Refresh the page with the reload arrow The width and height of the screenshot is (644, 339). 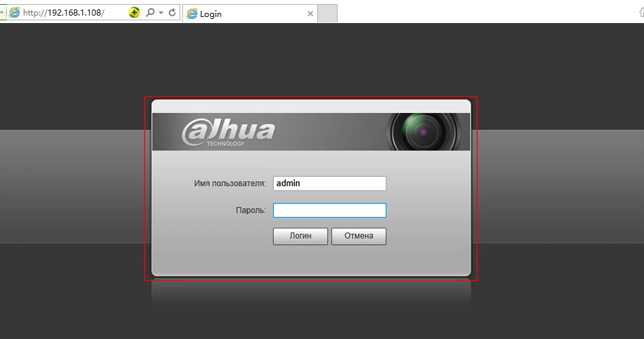pyautogui.click(x=172, y=12)
